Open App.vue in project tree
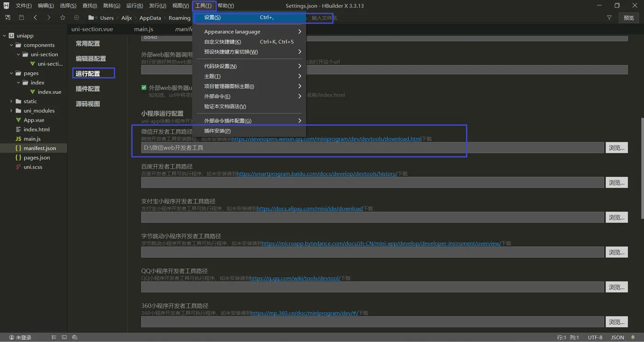 [x=34, y=120]
